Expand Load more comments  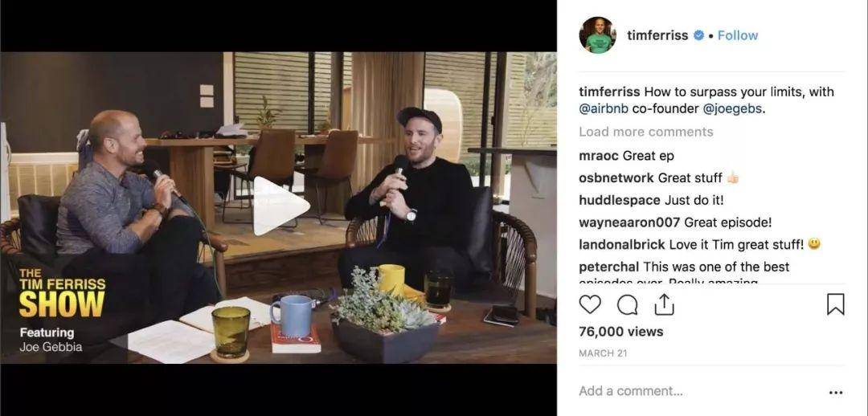click(x=646, y=132)
